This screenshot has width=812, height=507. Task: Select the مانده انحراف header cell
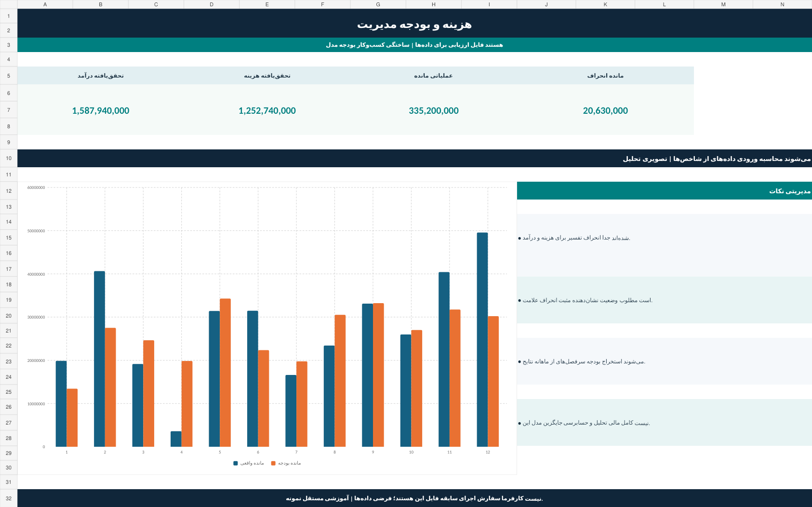pyautogui.click(x=605, y=76)
